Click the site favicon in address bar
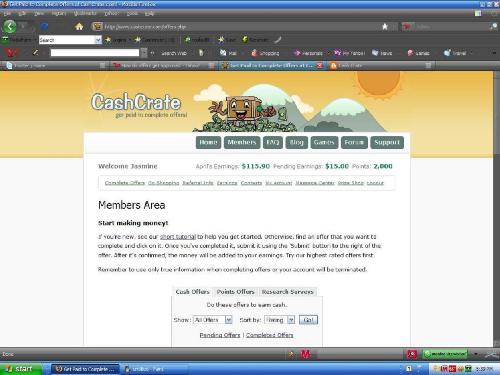The height and width of the screenshot is (375, 500). pyautogui.click(x=97, y=26)
